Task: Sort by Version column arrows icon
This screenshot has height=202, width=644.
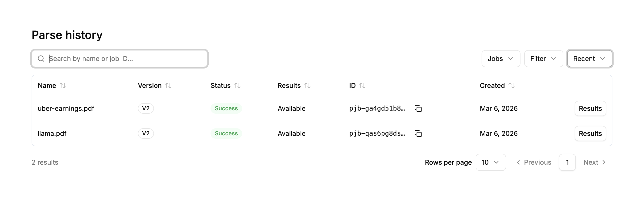Action: [168, 86]
